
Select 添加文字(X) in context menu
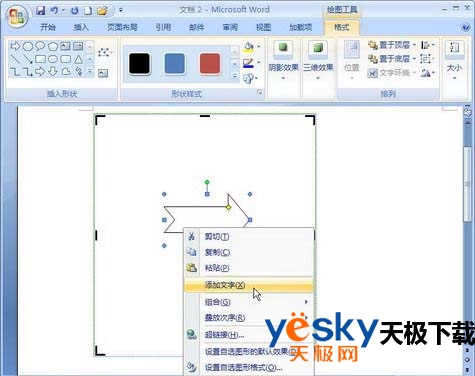249,285
